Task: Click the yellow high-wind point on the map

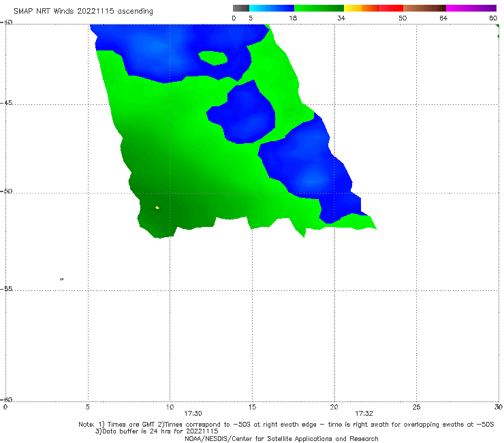Action: click(157, 208)
